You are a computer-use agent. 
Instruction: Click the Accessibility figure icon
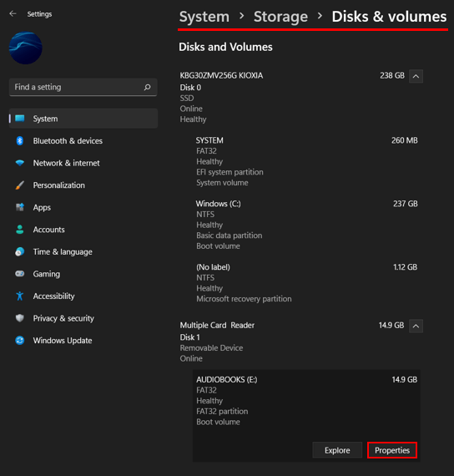tap(20, 296)
